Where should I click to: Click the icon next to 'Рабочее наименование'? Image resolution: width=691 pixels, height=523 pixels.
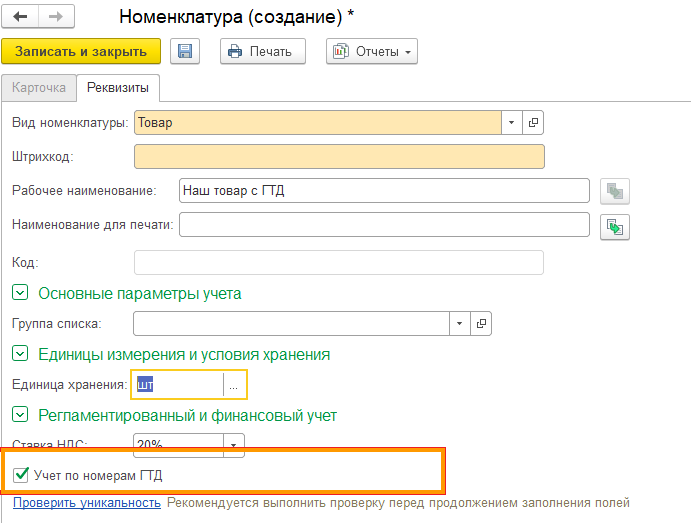coord(615,191)
